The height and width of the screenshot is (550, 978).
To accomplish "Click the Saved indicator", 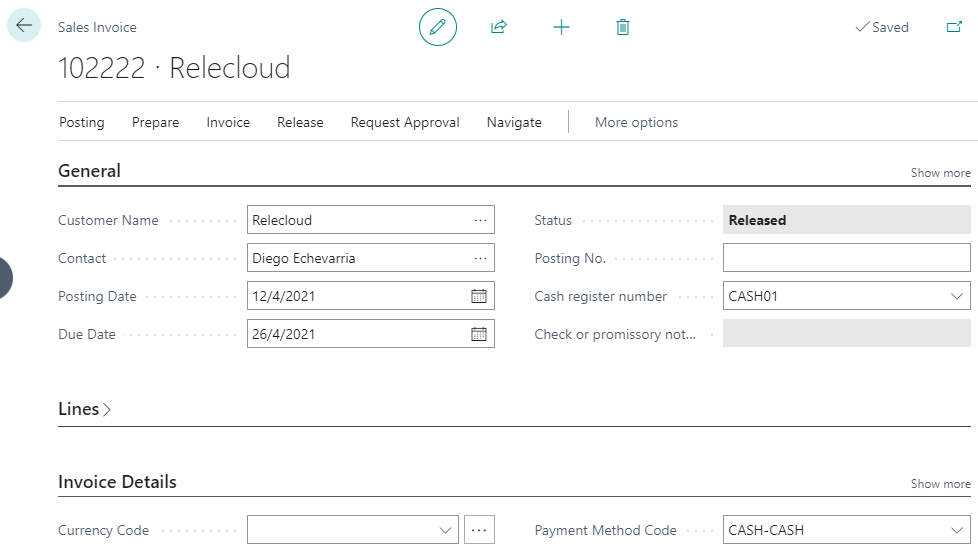I will tap(882, 27).
